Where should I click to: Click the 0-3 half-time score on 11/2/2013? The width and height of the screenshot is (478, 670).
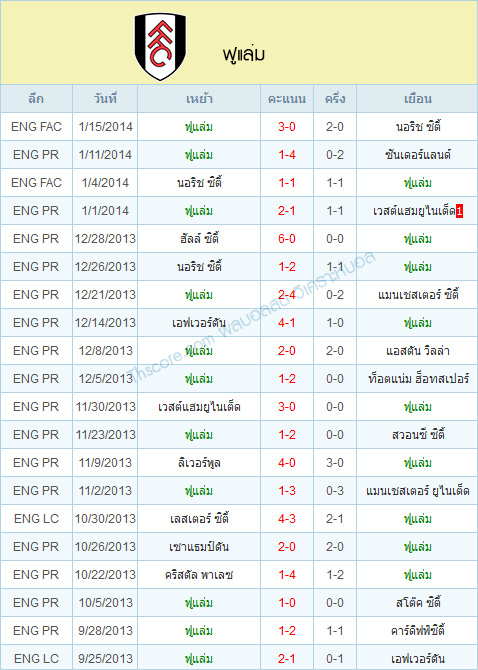pos(335,491)
